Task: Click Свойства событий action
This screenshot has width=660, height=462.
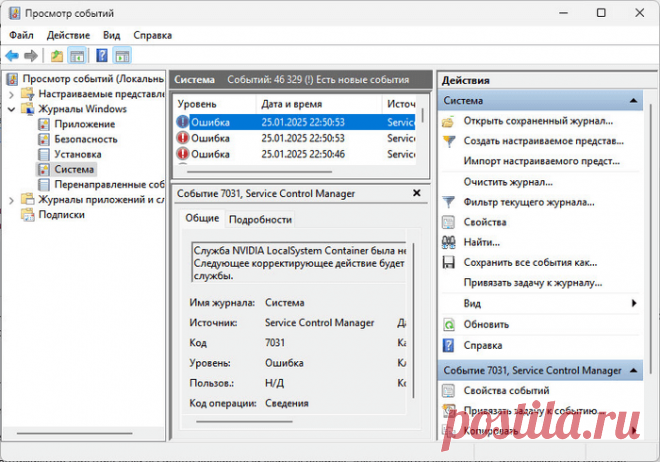Action: (x=506, y=390)
